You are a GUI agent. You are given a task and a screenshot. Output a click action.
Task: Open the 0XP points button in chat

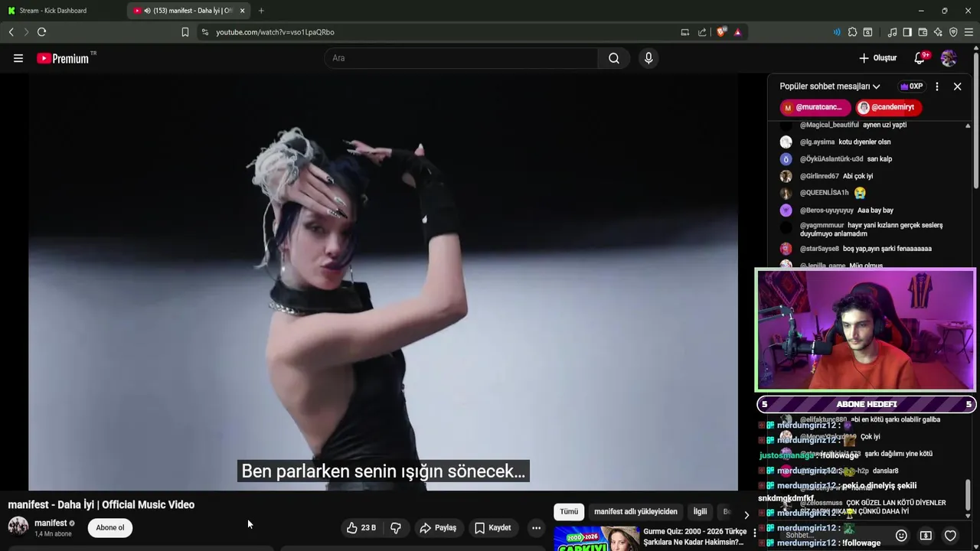tap(911, 86)
